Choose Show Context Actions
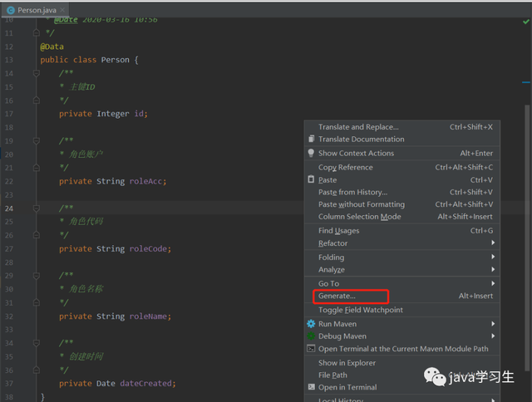 tap(402, 153)
